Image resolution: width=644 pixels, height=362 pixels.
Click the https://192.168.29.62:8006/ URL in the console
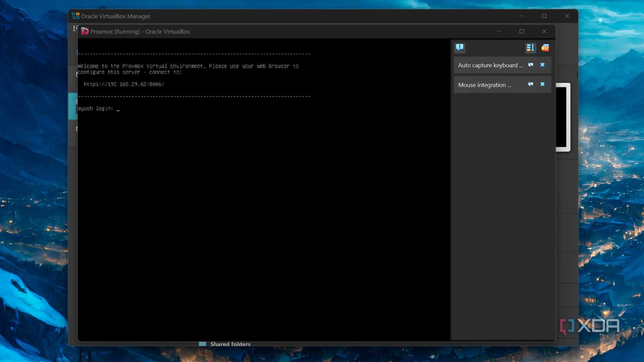124,84
